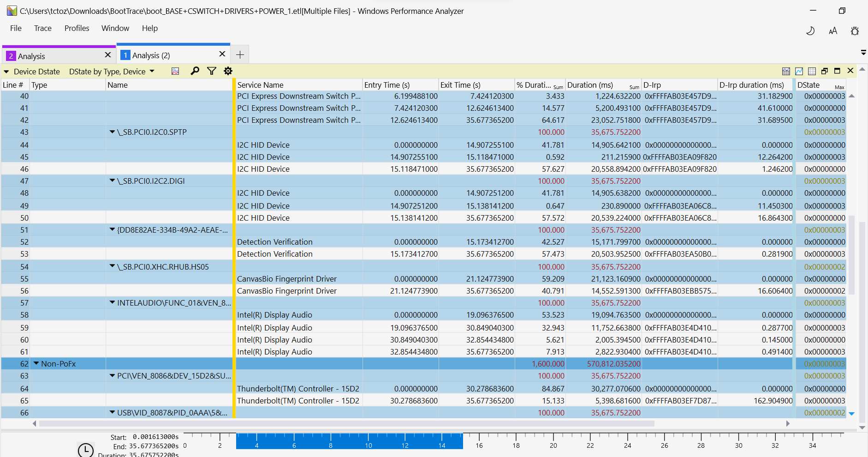This screenshot has height=457, width=868.
Task: Collapse the \_SB.PCI0.I2C2.DIGI node
Action: click(112, 181)
